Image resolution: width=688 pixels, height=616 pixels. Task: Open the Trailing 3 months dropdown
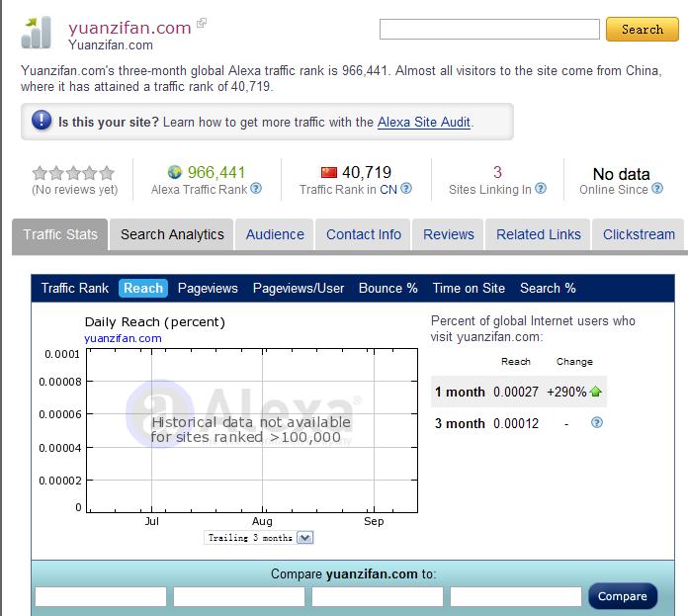tap(304, 538)
